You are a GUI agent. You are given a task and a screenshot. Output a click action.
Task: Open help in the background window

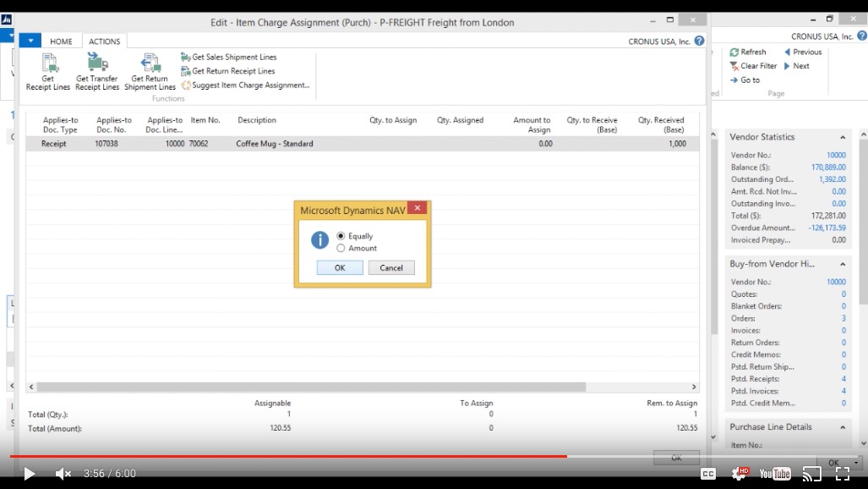(862, 36)
